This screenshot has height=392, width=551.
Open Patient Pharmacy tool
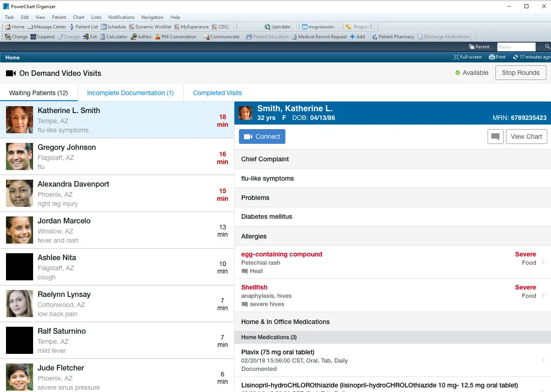[393, 36]
